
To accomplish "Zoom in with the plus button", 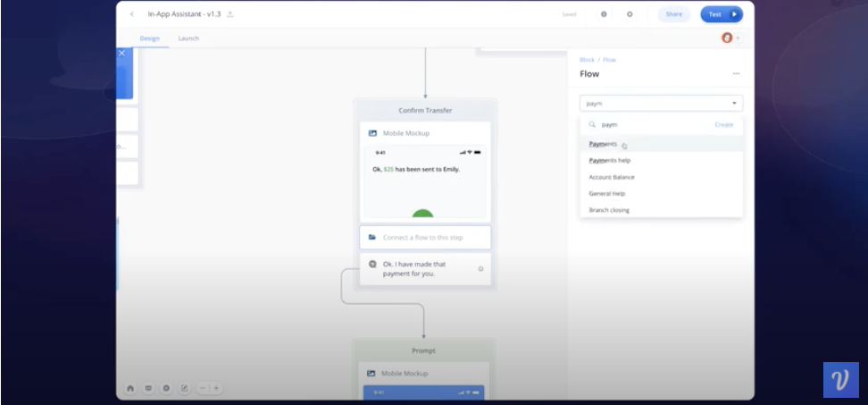I will (216, 388).
